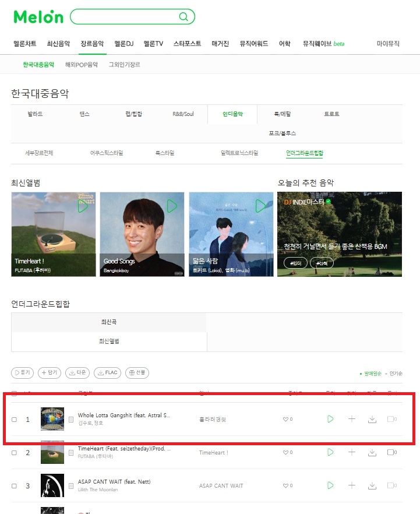The image size is (420, 514).
Task: Open song details icon for ASAP CANT WAIT
Action: (70, 486)
